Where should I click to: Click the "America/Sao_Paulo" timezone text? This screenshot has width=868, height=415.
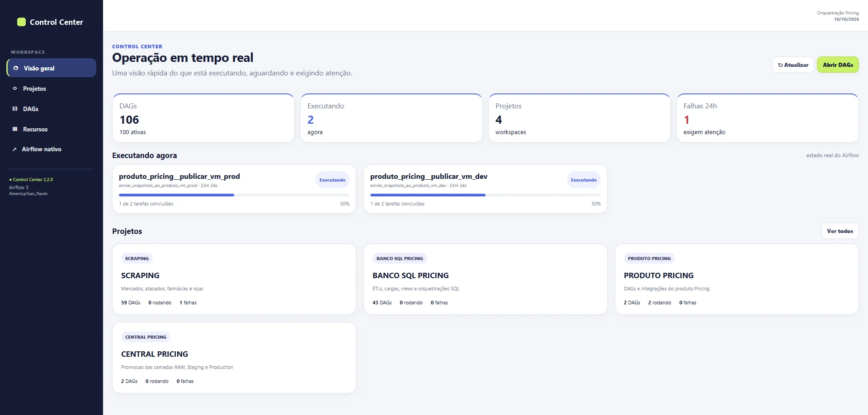(28, 194)
